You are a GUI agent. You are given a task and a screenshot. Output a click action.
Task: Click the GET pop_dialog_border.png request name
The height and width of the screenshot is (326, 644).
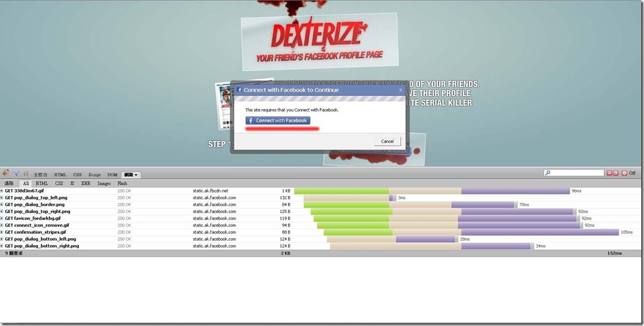[35, 204]
